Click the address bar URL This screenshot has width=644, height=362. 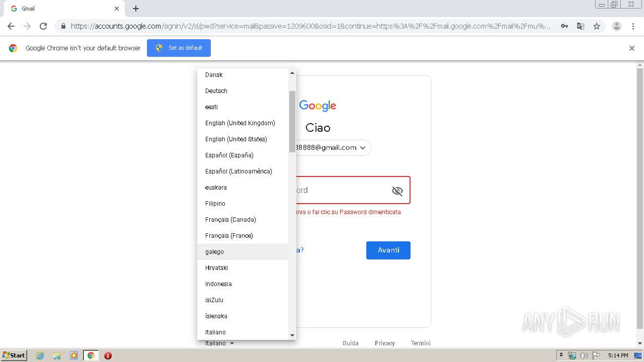tap(310, 26)
